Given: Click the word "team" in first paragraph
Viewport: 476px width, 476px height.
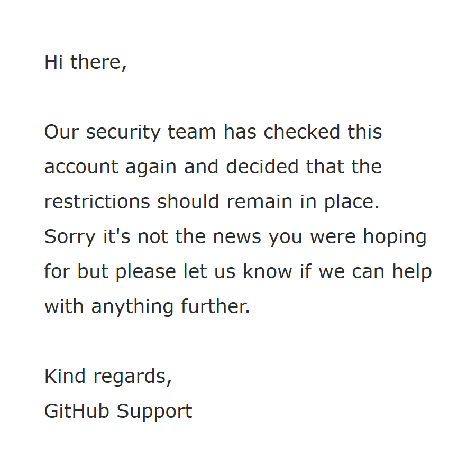Looking at the screenshot, I should coord(192,132).
